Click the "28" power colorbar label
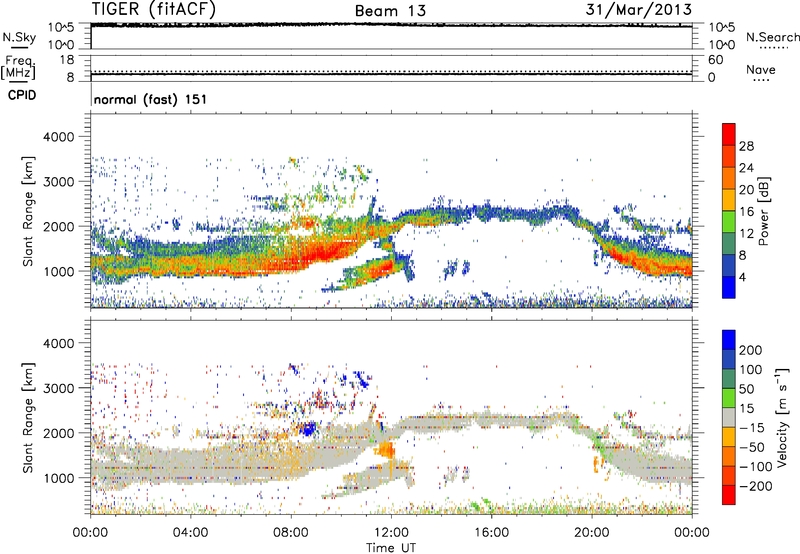800x554 pixels. [x=746, y=146]
